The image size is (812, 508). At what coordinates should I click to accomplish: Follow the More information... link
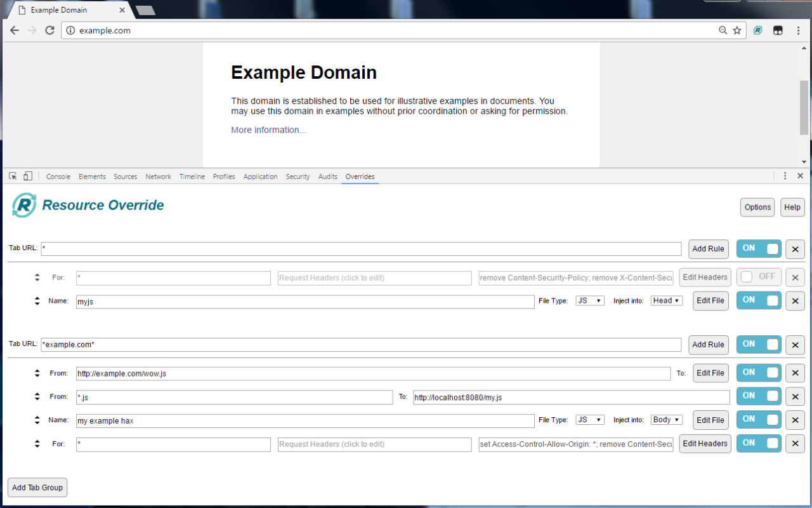point(268,130)
